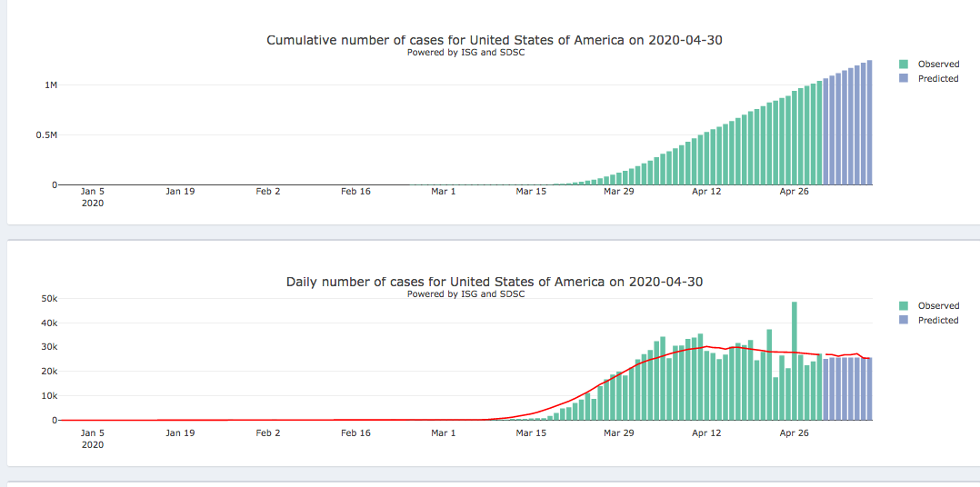Click the Mar 15 label on cumulative chart axis
The width and height of the screenshot is (980, 487).
tap(531, 192)
